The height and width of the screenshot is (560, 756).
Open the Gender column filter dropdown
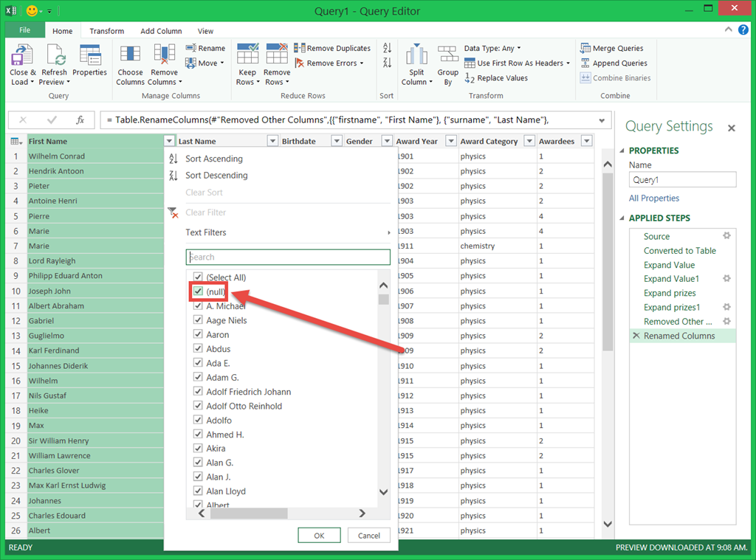coord(387,141)
